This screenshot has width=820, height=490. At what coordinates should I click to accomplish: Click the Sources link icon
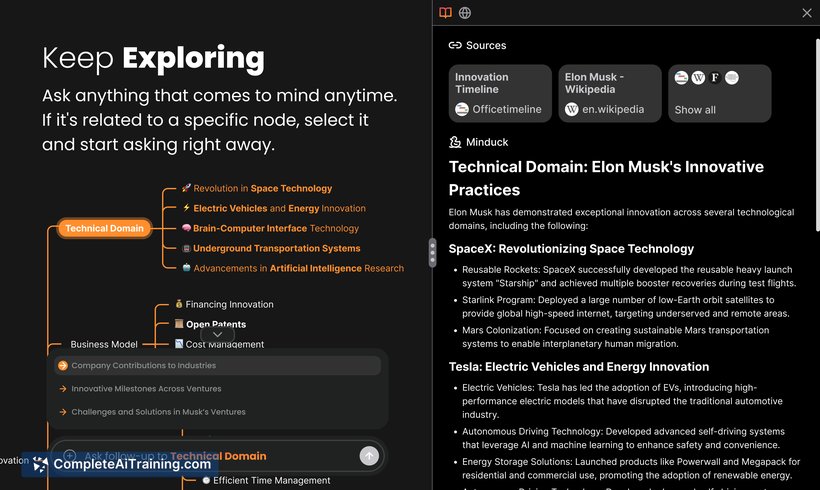[x=454, y=45]
